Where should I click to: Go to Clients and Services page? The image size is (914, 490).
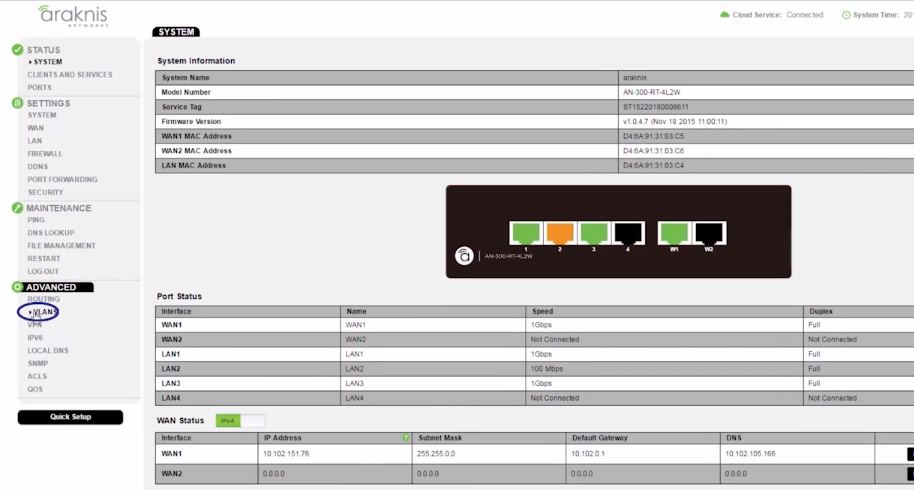coord(70,75)
